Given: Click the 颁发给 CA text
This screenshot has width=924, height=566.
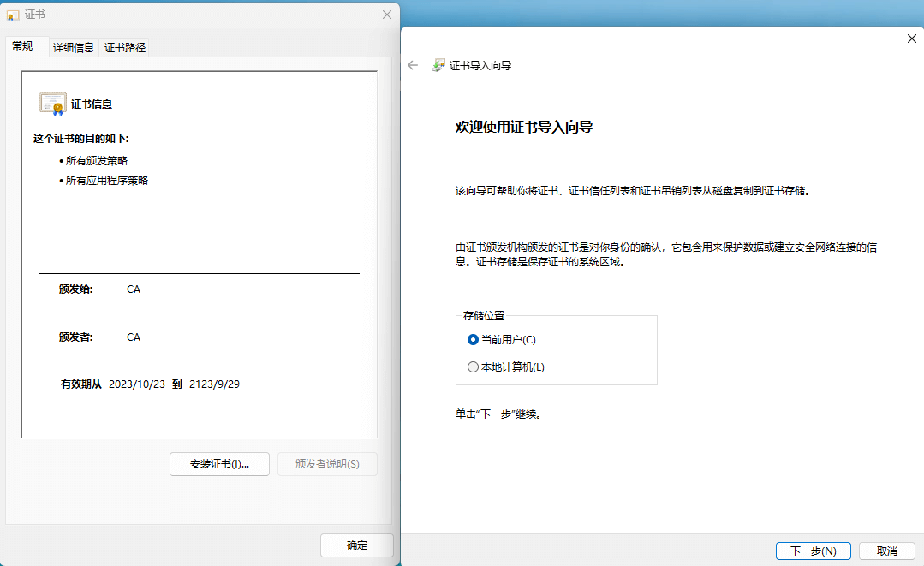Looking at the screenshot, I should pyautogui.click(x=134, y=289).
